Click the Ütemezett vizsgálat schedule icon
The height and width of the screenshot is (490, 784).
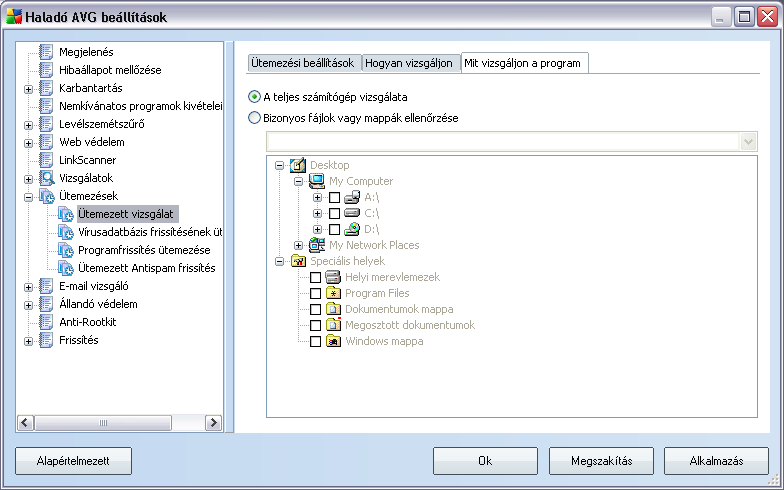point(66,214)
